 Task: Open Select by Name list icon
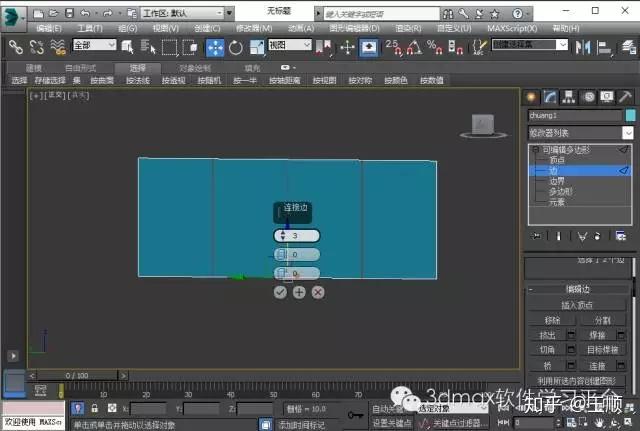pyautogui.click(x=148, y=47)
